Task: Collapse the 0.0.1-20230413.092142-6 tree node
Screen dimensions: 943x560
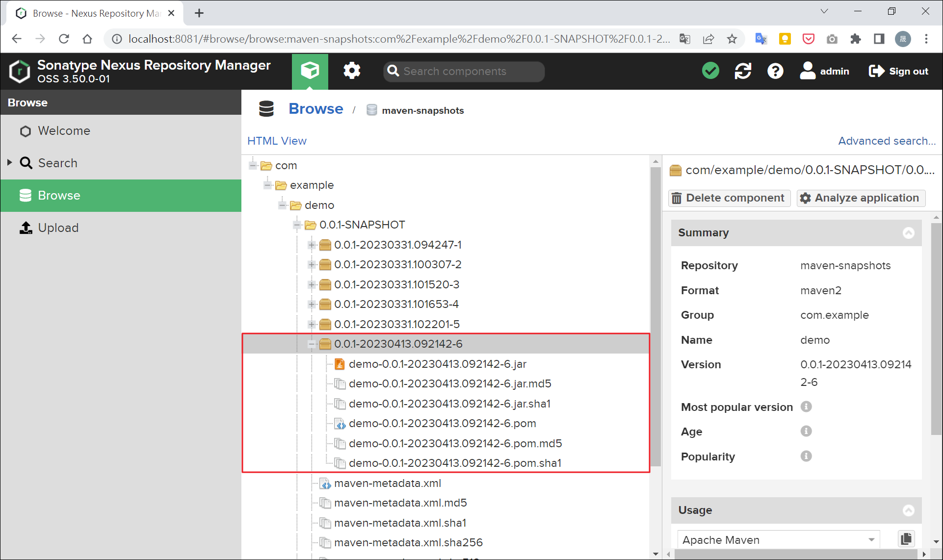Action: 312,344
